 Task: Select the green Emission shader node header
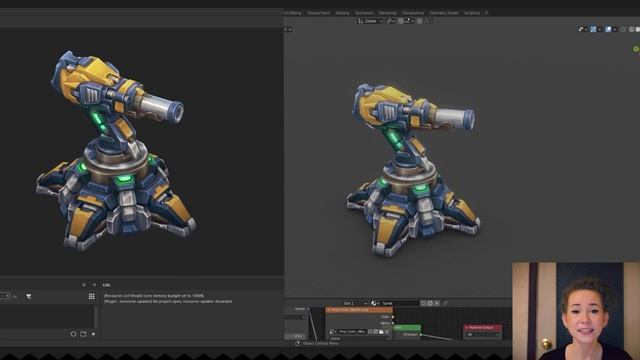(407, 327)
